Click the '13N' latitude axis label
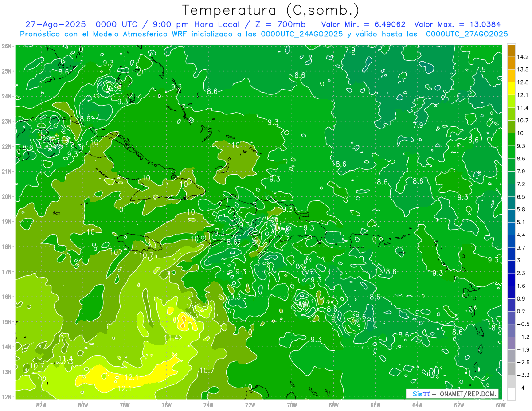Viewport: 532px width, 411px height. 7,372
